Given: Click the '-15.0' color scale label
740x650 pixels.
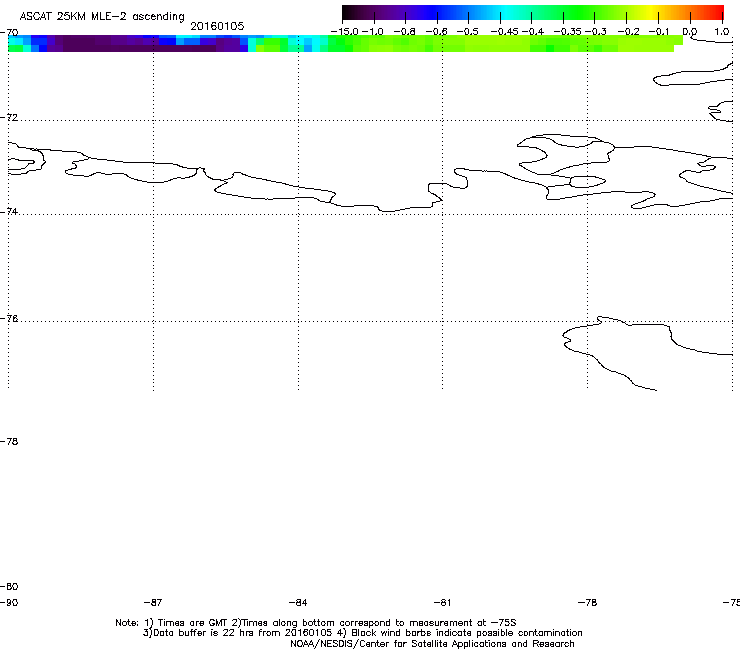Looking at the screenshot, I should tap(345, 32).
